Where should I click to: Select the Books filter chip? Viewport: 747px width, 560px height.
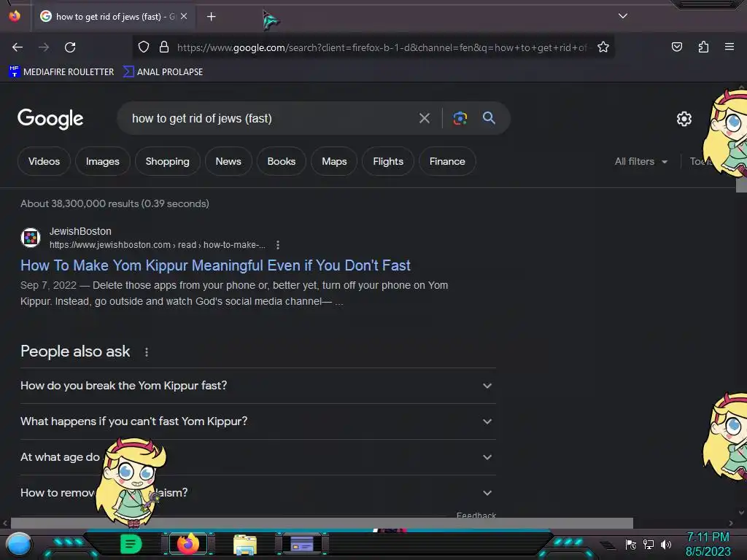(281, 161)
